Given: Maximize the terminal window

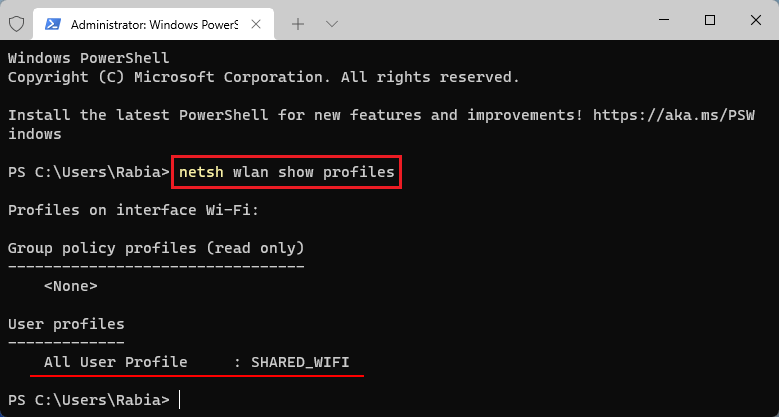Looking at the screenshot, I should (x=710, y=20).
